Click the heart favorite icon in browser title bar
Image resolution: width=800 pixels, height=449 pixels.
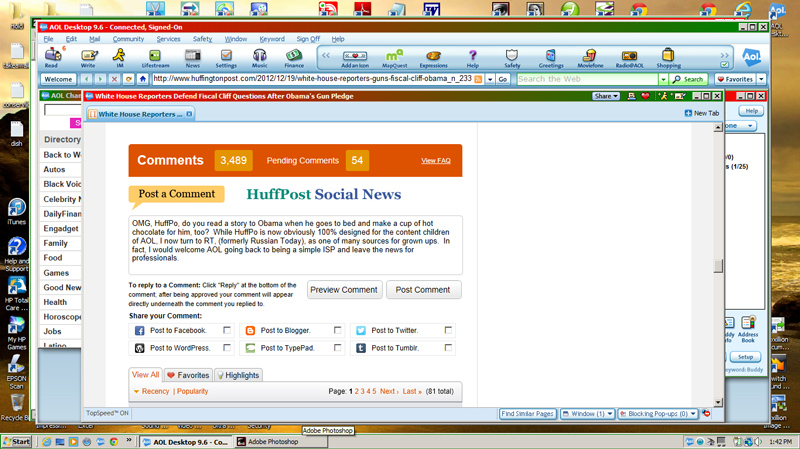click(645, 96)
